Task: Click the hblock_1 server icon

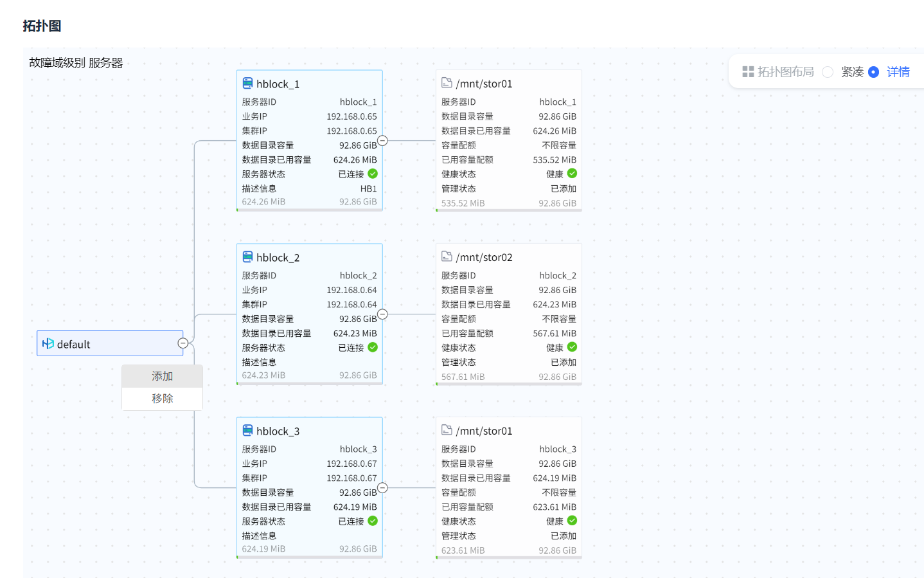Action: click(x=247, y=83)
